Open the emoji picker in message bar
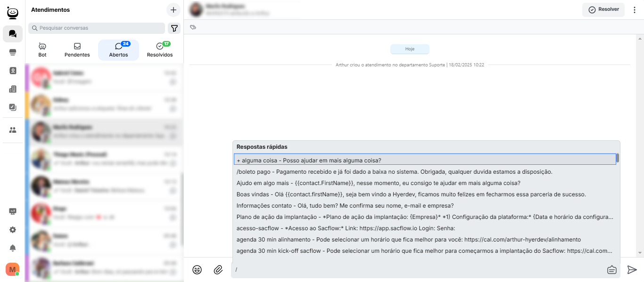 tap(197, 270)
